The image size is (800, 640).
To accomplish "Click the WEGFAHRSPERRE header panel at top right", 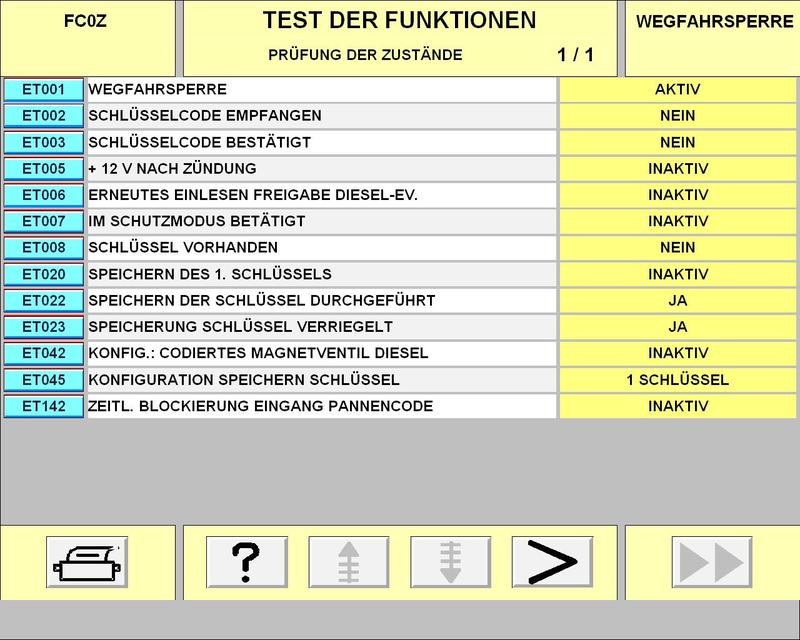I will 714,38.
